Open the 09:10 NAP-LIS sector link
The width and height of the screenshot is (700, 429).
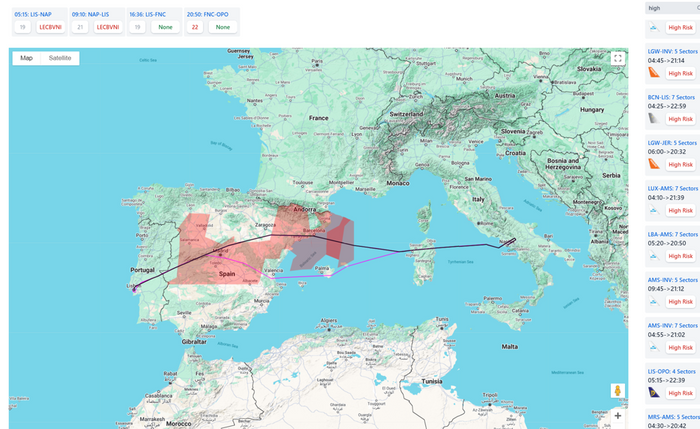click(x=90, y=15)
